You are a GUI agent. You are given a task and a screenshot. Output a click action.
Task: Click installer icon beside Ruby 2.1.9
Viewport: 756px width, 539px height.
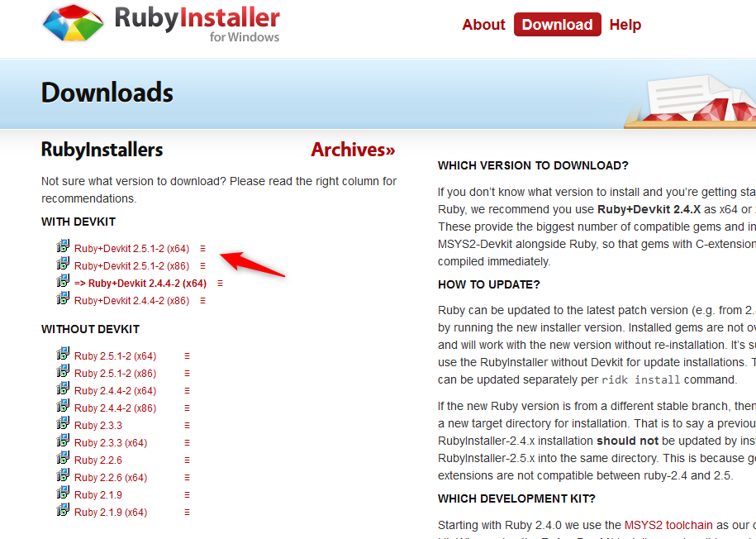point(63,494)
